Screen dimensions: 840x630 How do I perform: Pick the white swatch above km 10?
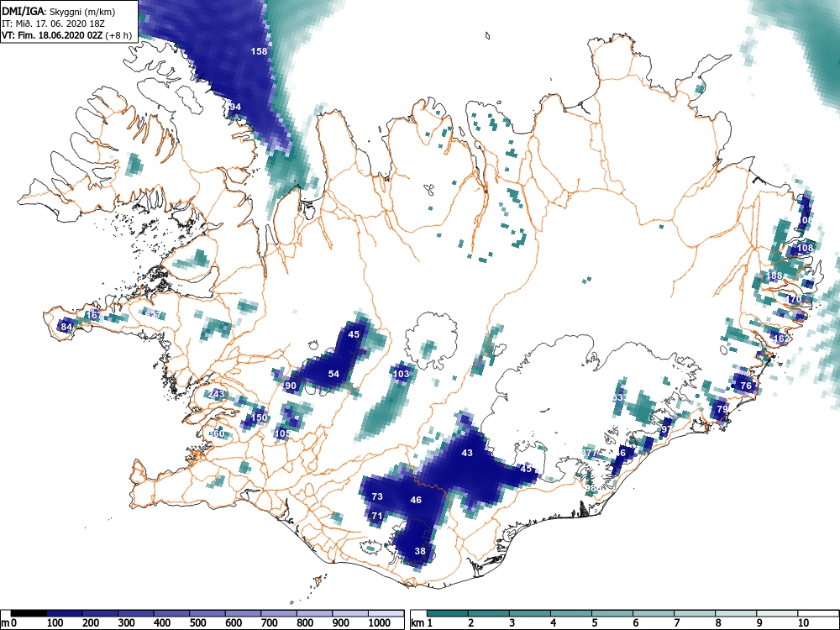point(817,613)
